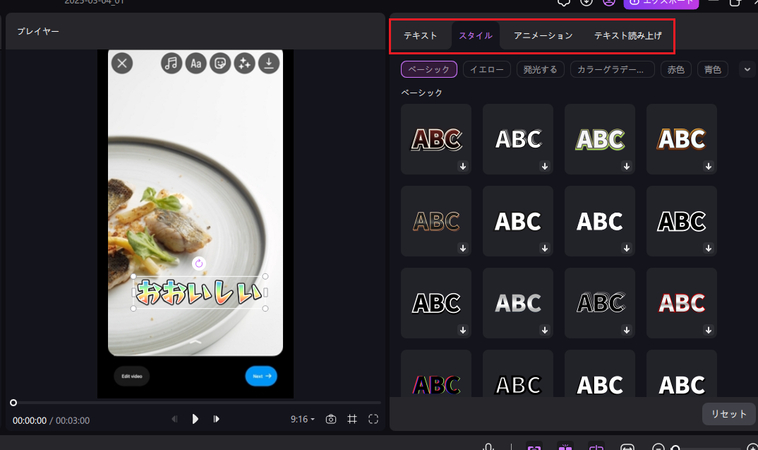
Task: Apply the brown hollow outline ABC style
Action: [436, 221]
